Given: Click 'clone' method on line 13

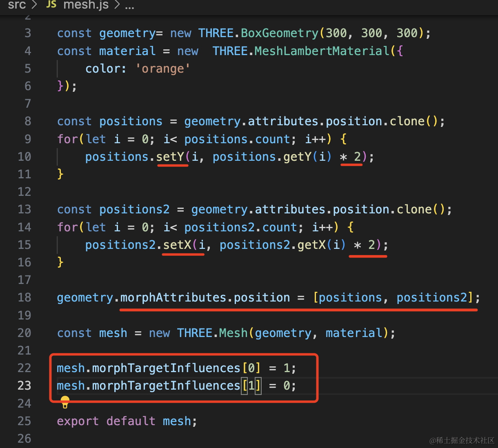Looking at the screenshot, I should [x=414, y=209].
